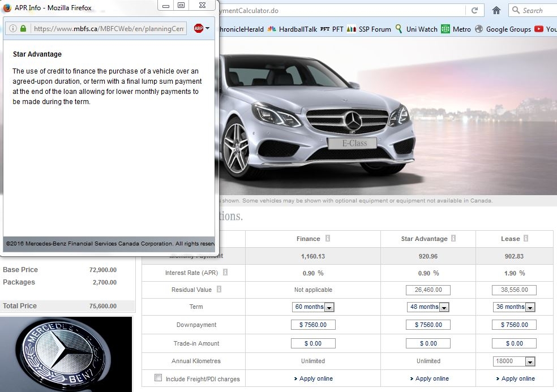This screenshot has width=557, height=392.
Task: Click the search magnifier icon
Action: tap(516, 10)
